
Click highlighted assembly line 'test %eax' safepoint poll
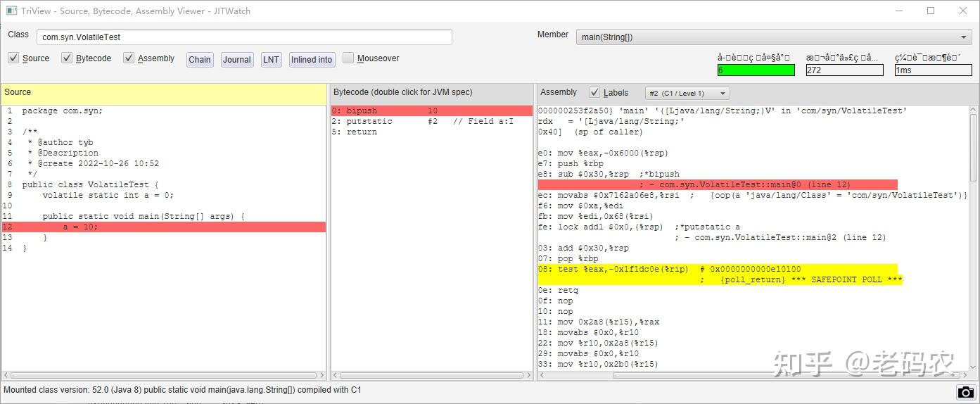point(718,269)
